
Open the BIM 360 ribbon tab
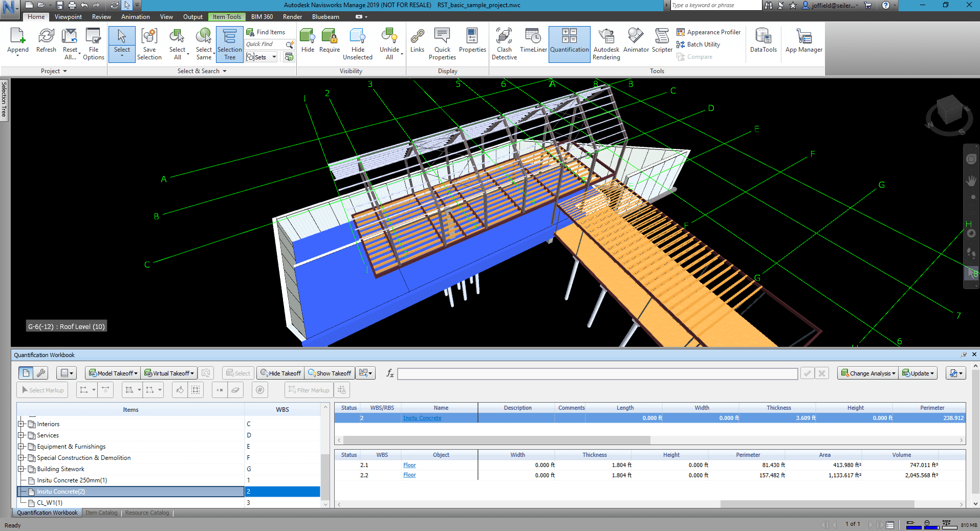[262, 17]
